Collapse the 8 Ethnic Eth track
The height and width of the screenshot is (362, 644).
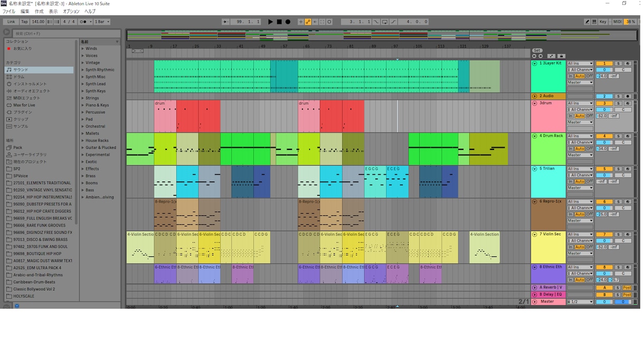535,267
